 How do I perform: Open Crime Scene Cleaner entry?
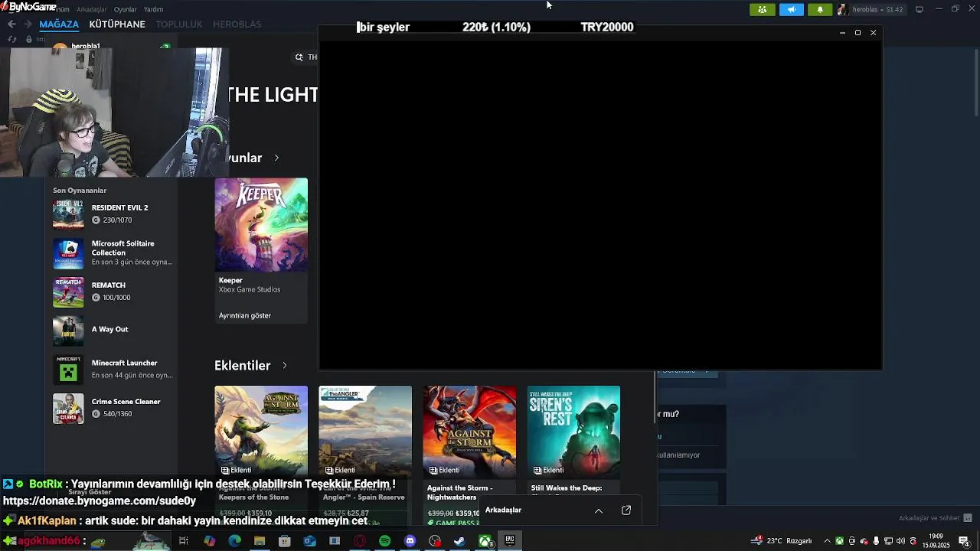click(114, 407)
